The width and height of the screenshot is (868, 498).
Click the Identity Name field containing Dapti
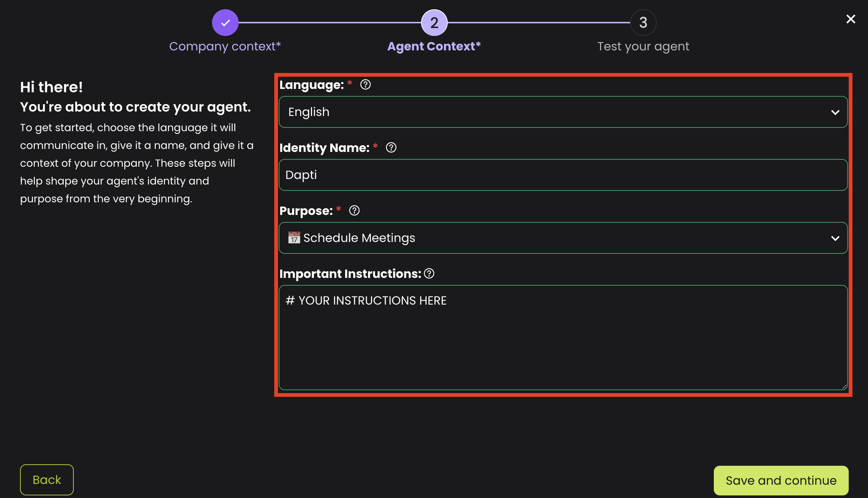tap(563, 175)
